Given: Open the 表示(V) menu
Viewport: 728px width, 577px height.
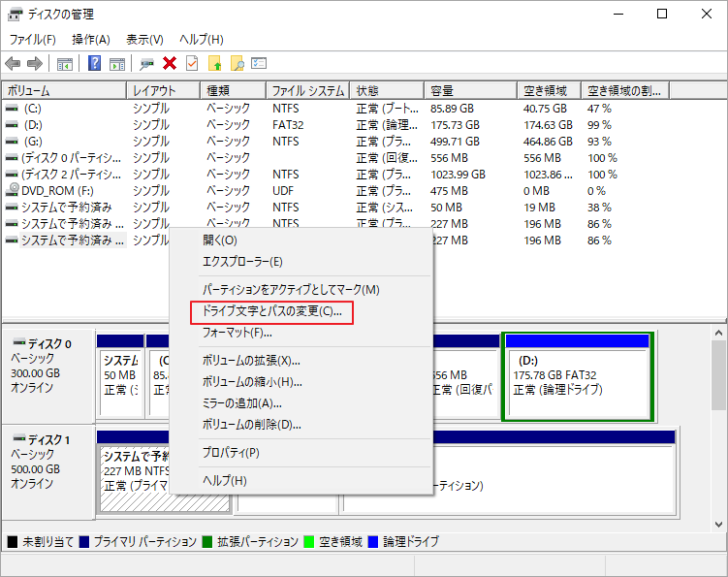Looking at the screenshot, I should click(144, 40).
